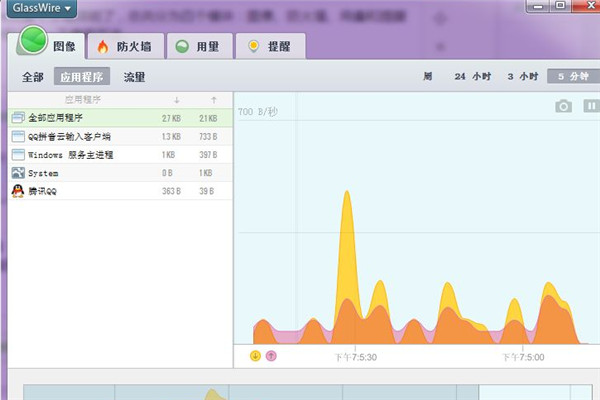
Task: Set graph range to 24 小时
Action: coord(473,76)
